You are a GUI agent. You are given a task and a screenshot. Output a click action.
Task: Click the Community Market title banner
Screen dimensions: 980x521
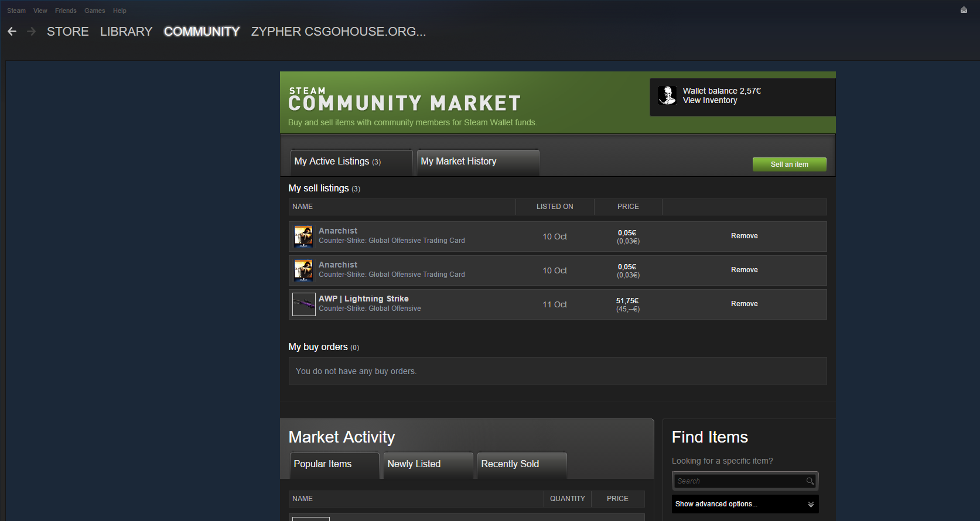coord(405,100)
